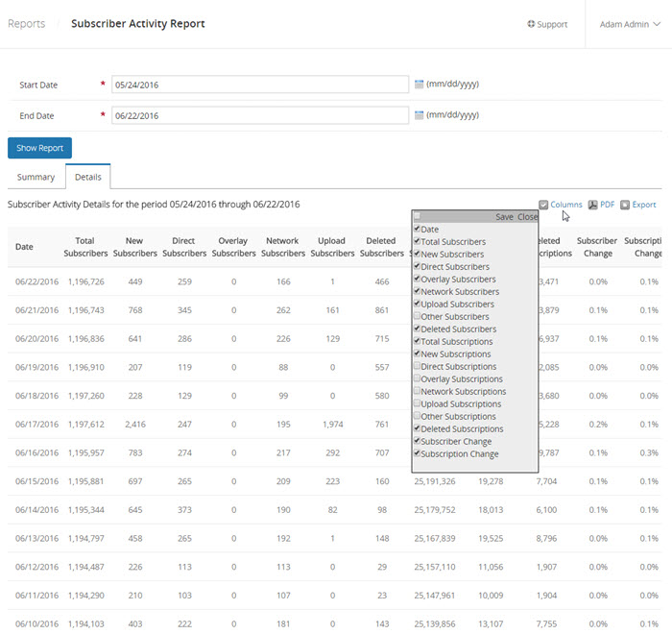Select the Details tab

[x=87, y=177]
